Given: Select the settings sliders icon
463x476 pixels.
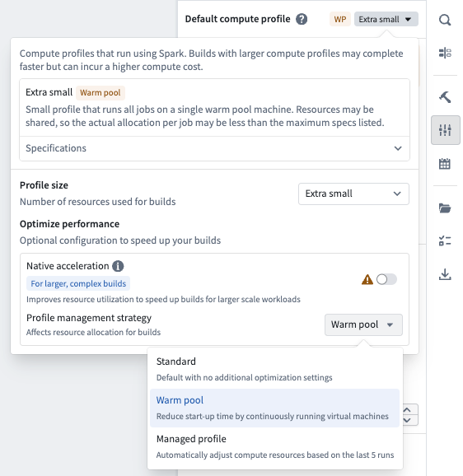Looking at the screenshot, I should [445, 130].
